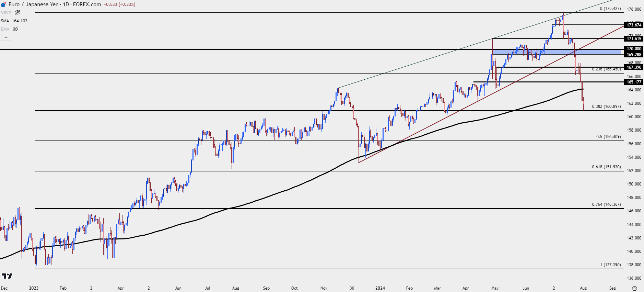Click the -0.533 (-0.33%) price change text

pyautogui.click(x=119, y=4)
